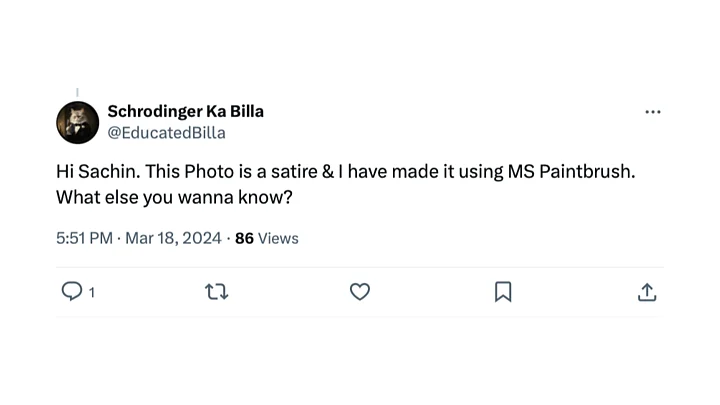This screenshot has height=405, width=720.
Task: Click the reply speech bubble icon
Action: tap(71, 292)
